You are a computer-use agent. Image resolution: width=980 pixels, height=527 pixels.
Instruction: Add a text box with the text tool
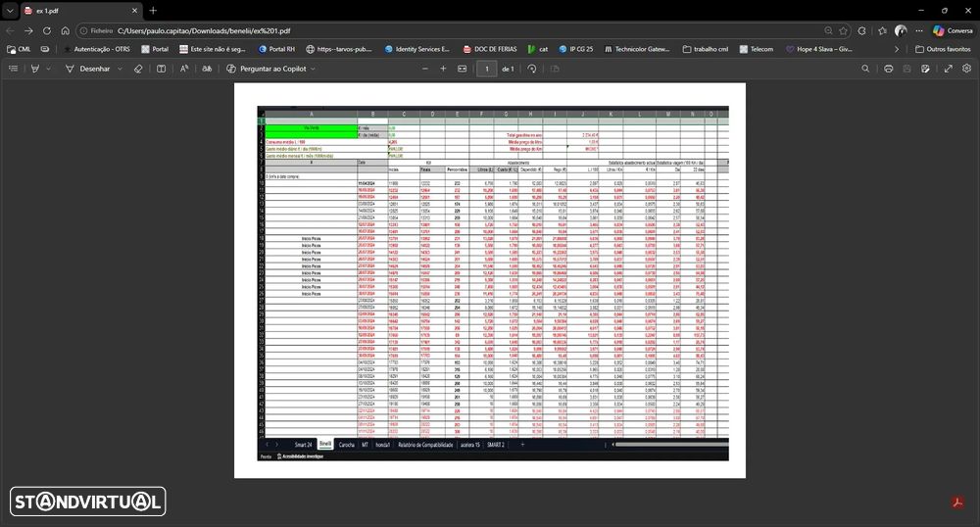pyautogui.click(x=162, y=69)
